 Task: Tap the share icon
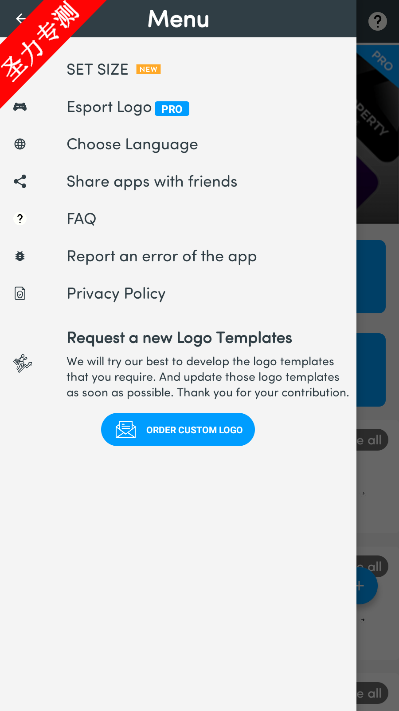pyautogui.click(x=19, y=181)
